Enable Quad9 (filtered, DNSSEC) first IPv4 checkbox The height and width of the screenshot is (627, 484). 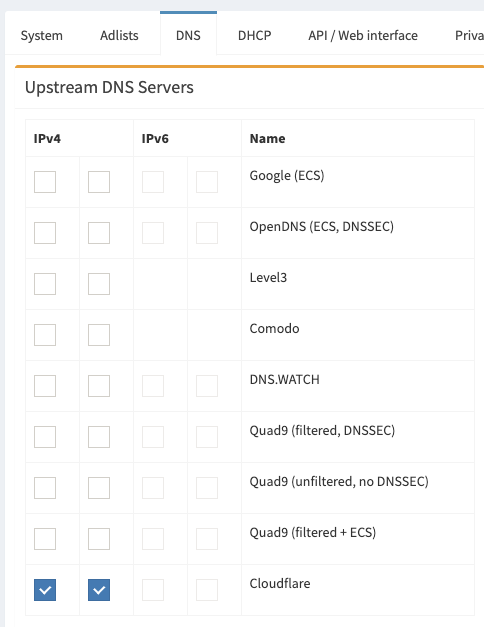click(45, 437)
